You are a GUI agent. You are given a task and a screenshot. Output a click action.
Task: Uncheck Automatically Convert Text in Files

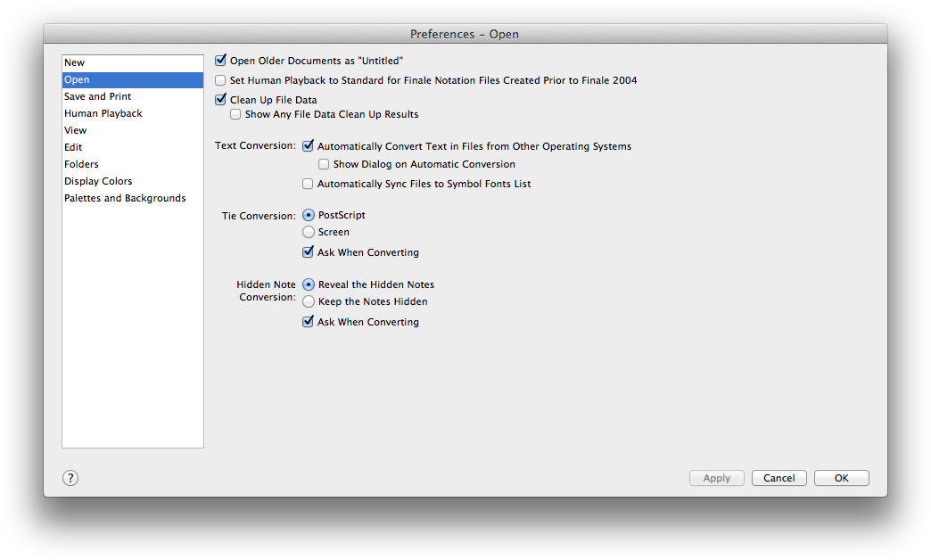pyautogui.click(x=308, y=145)
